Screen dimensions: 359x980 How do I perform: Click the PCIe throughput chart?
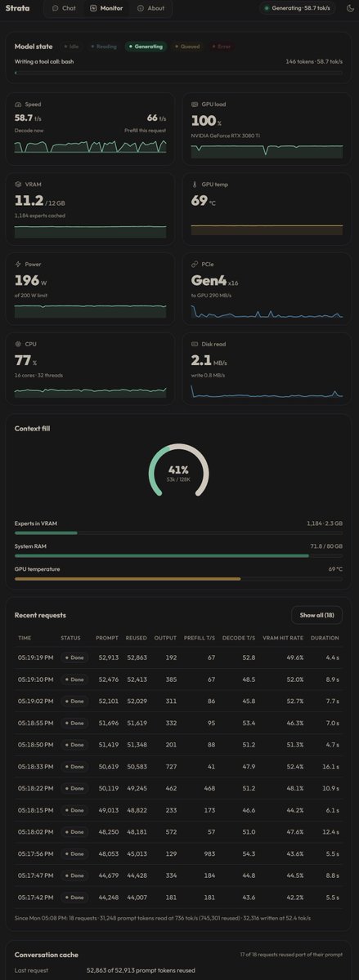click(x=266, y=310)
